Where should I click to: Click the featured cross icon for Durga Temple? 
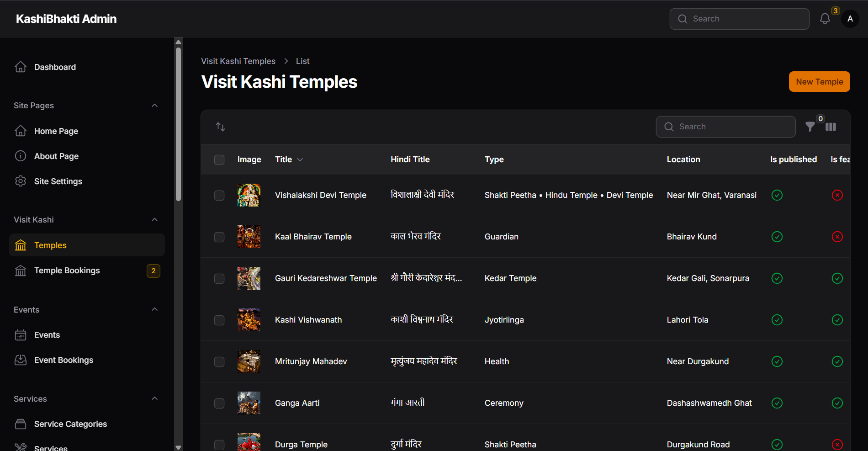pyautogui.click(x=837, y=445)
